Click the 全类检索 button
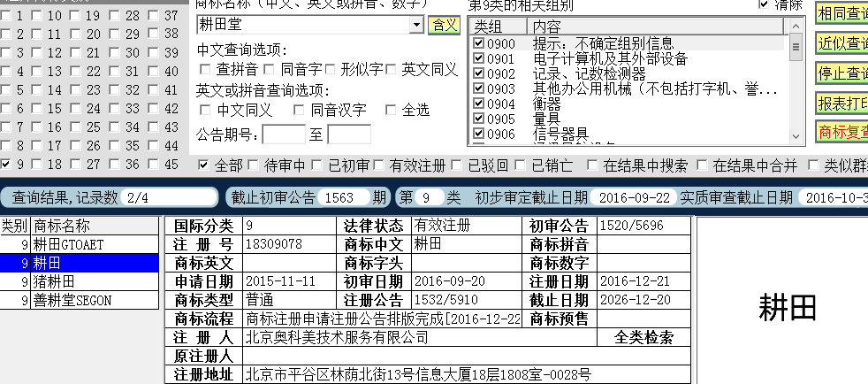Screen dimensions: 868x384 click(643, 337)
